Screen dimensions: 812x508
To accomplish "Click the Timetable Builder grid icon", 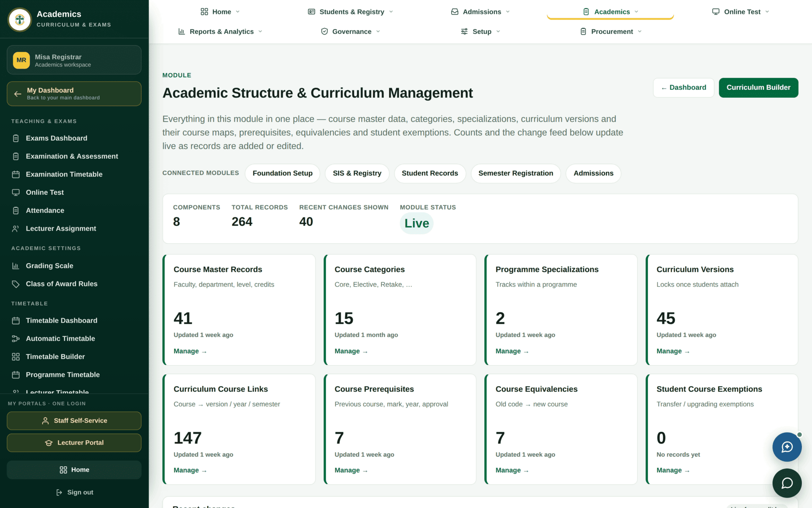I will coord(16,357).
